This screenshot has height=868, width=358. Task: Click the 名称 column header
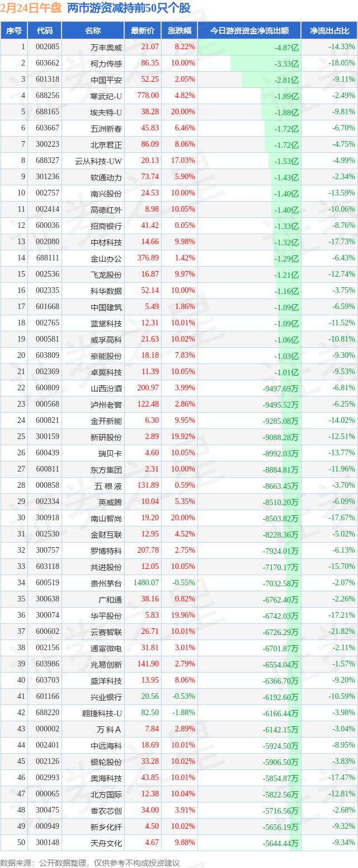[93, 31]
